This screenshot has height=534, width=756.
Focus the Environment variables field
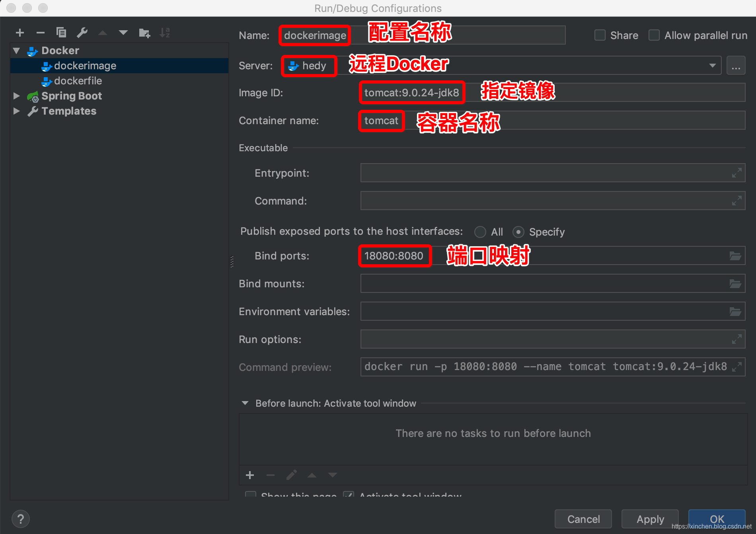tap(553, 312)
